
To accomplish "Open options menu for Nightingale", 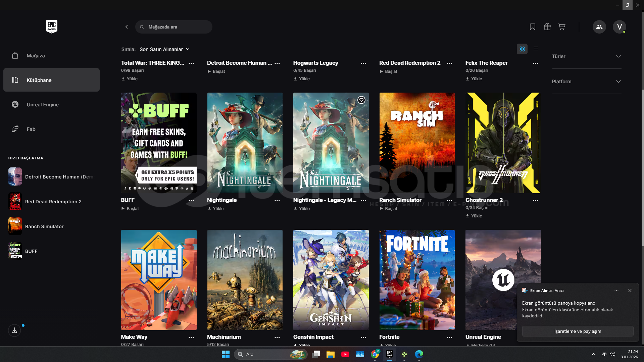I will point(277,200).
